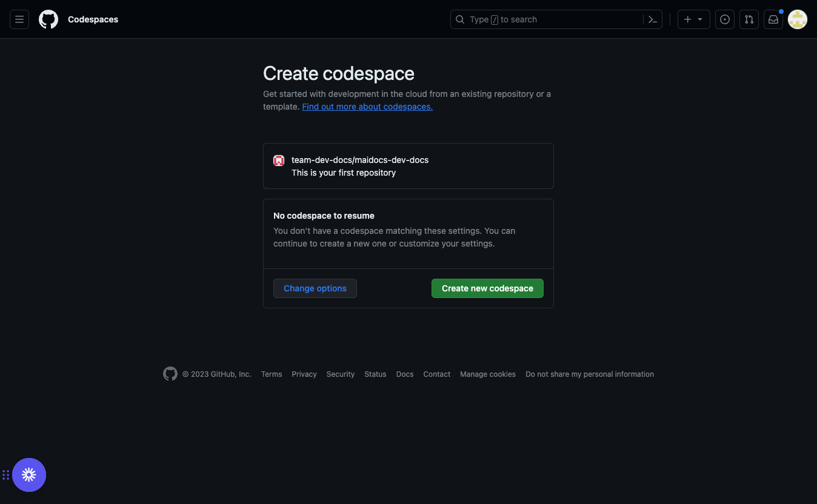
Task: Click the Change options button
Action: [315, 288]
